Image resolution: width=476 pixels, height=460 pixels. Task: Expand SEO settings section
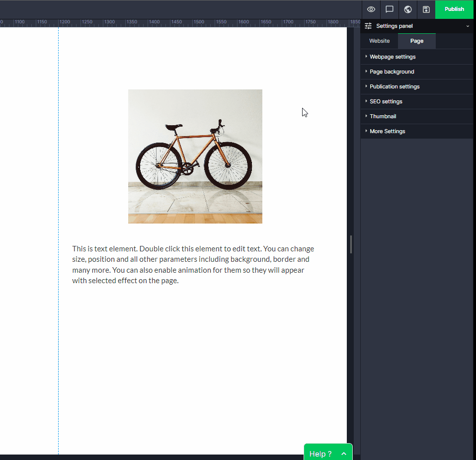click(386, 101)
